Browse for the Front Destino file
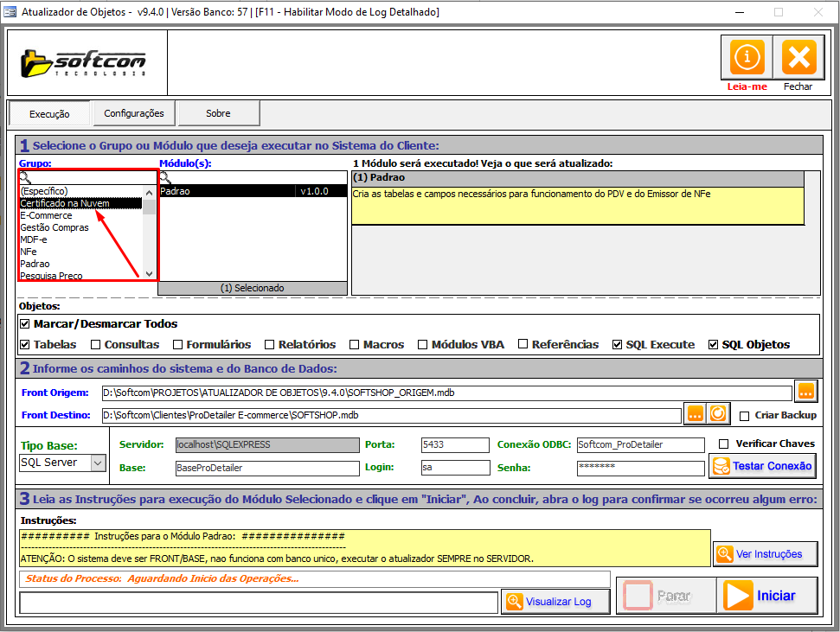The width and height of the screenshot is (840, 632). click(x=695, y=414)
